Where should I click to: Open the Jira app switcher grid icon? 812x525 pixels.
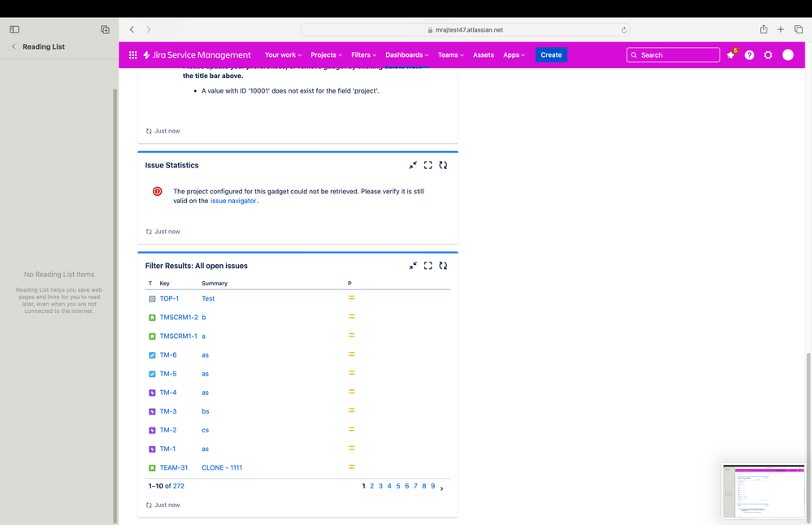pos(132,54)
